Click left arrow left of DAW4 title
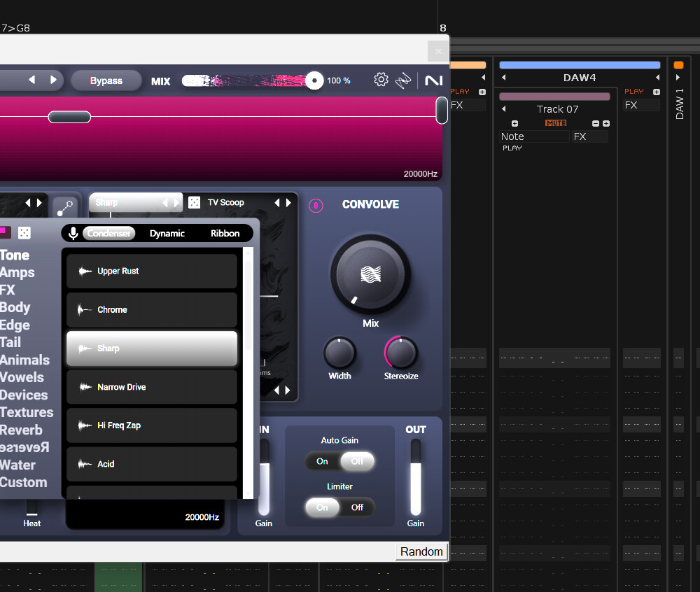700x592 pixels. click(x=503, y=77)
